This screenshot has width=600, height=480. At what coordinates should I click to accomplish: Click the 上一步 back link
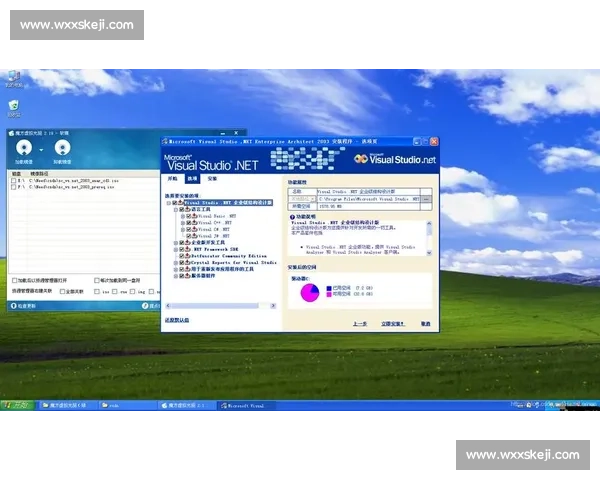click(x=360, y=324)
